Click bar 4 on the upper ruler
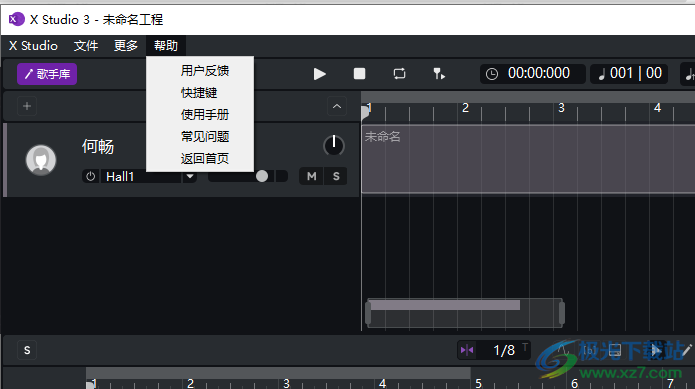Viewport: 695px width, 389px height. point(657,108)
